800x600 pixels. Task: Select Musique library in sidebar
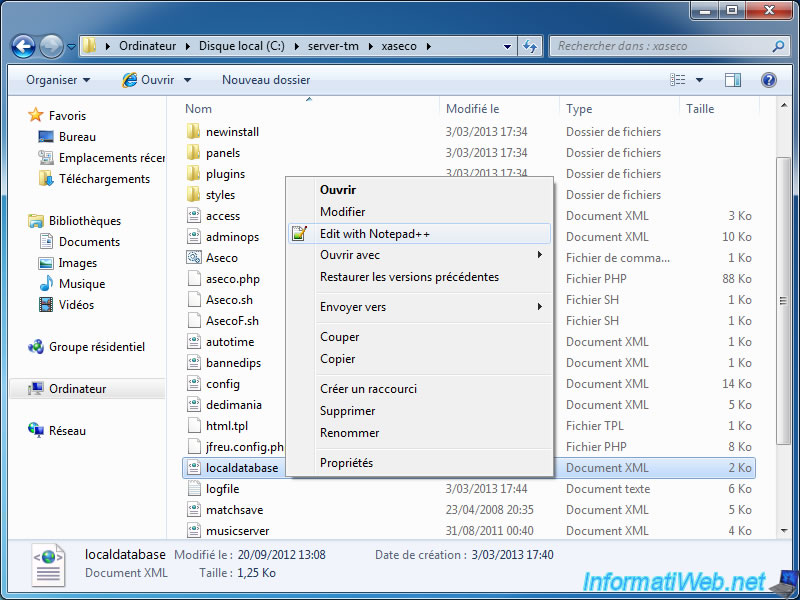pos(81,284)
